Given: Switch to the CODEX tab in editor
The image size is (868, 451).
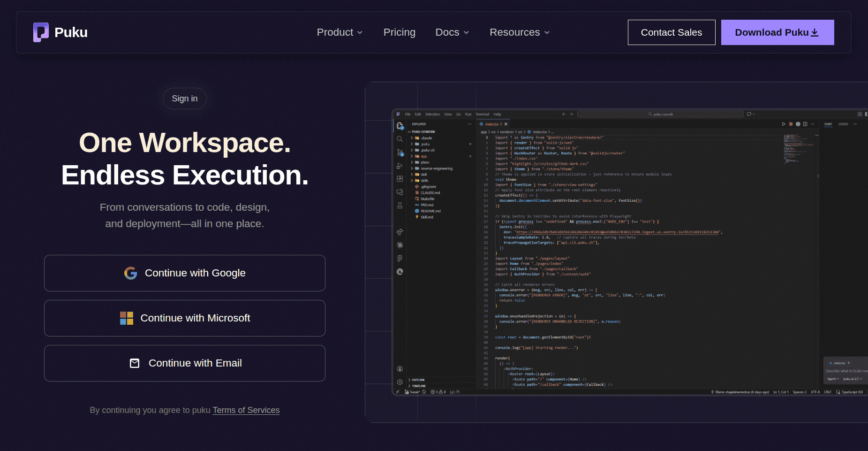Looking at the screenshot, I should click(x=843, y=124).
